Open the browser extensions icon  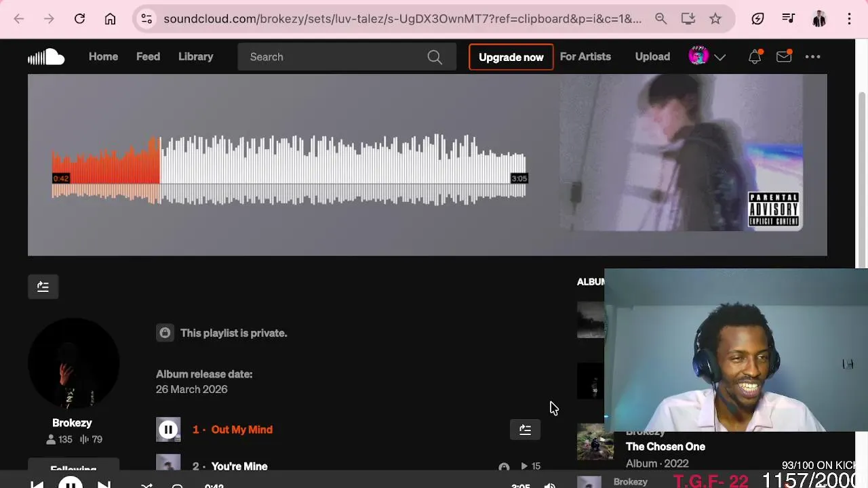[x=758, y=19]
